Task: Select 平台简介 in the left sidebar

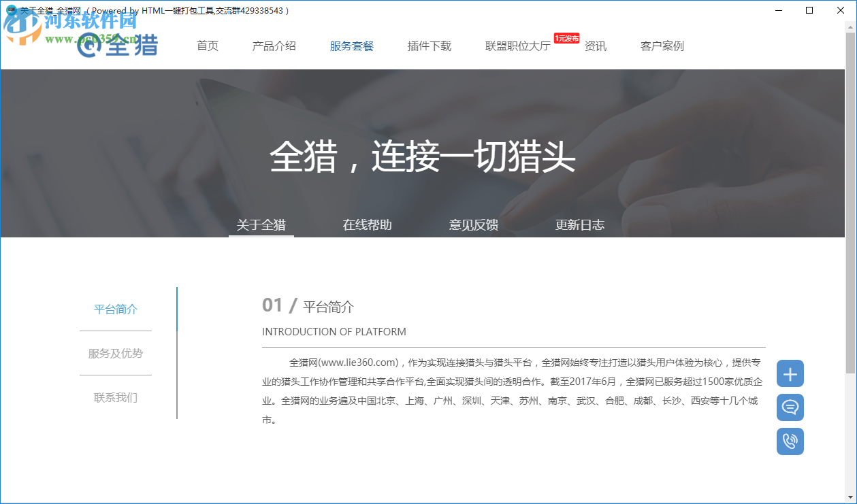Action: (x=115, y=309)
